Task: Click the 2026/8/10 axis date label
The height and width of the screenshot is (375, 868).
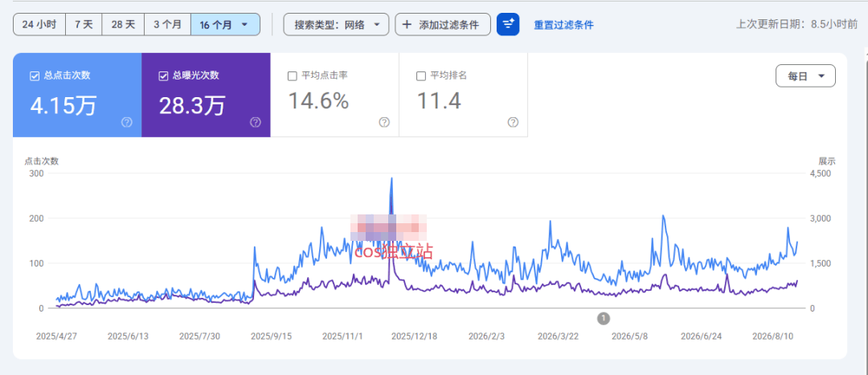Action: (772, 336)
